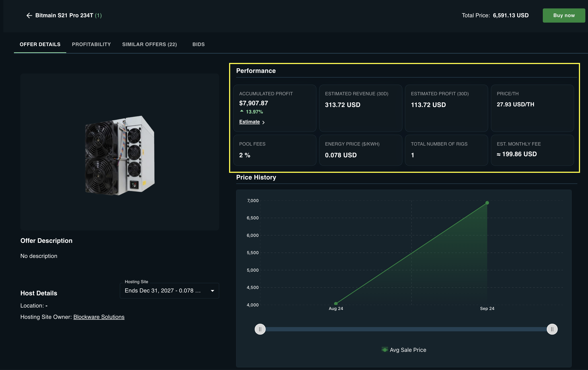Click the Hosting Site dropdown caret
This screenshot has height=370, width=588.
point(212,291)
